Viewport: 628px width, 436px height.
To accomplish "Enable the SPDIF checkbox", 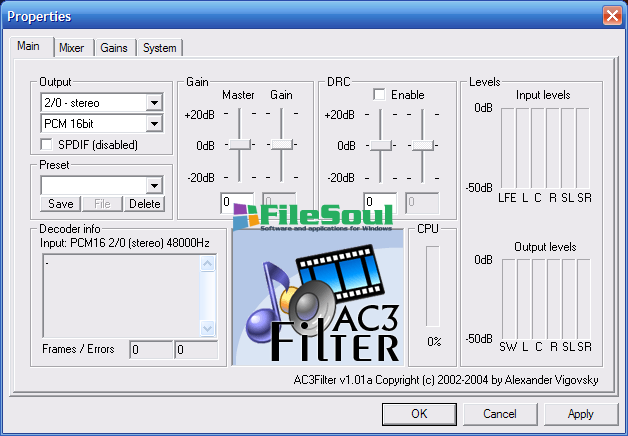I will tap(48, 145).
